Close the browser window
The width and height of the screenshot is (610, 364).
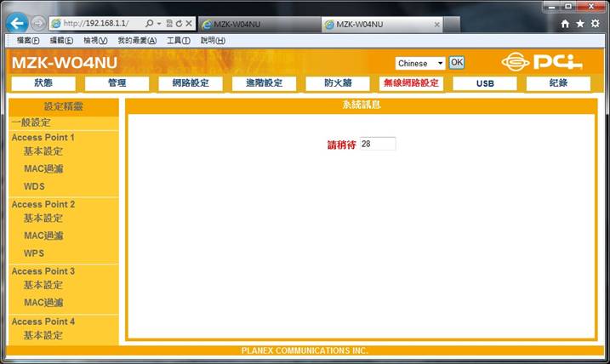591,6
